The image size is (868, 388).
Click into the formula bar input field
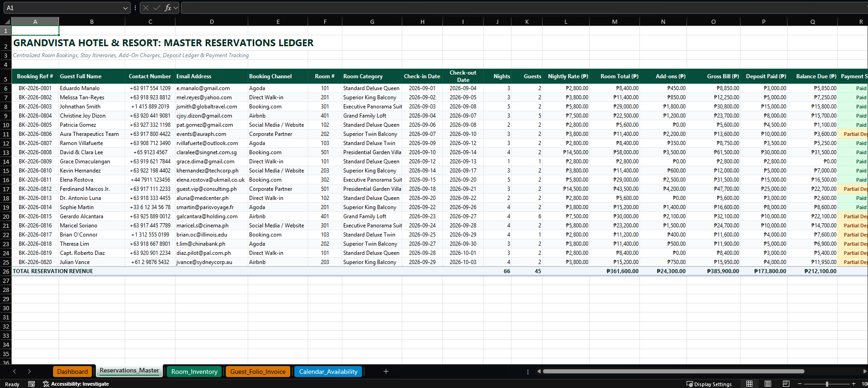pos(524,8)
